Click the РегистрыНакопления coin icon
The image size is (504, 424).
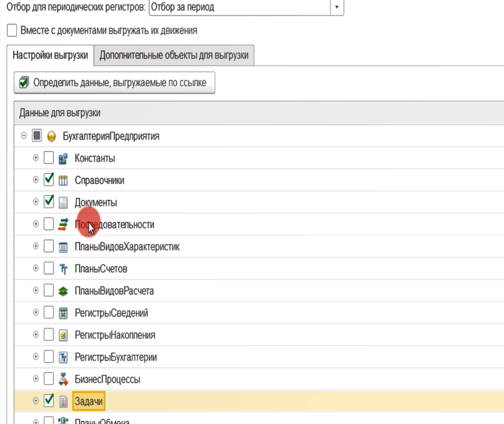click(63, 335)
